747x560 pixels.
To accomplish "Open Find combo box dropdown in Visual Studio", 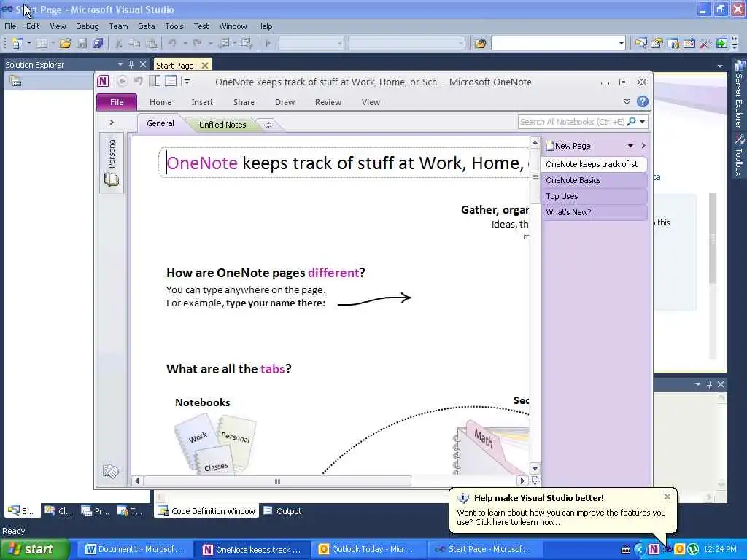I will click(x=622, y=43).
